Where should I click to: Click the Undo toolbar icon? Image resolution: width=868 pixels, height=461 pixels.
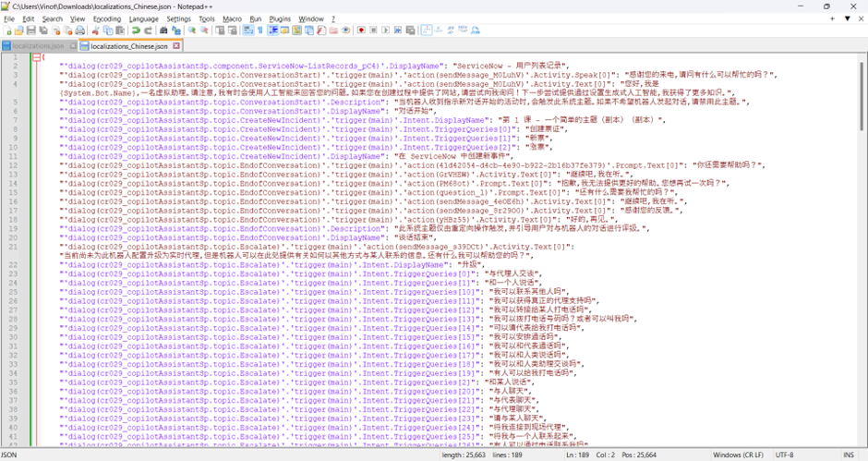[x=136, y=30]
